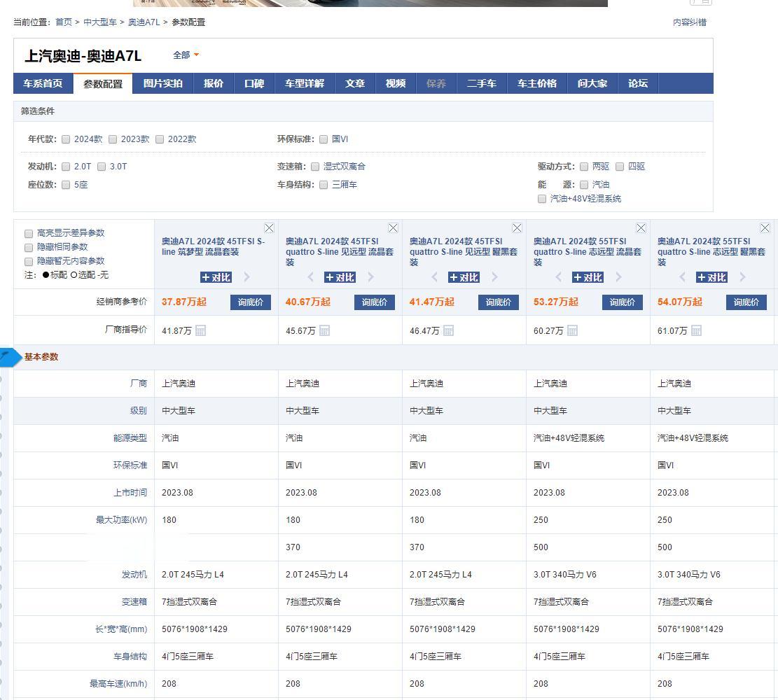The height and width of the screenshot is (700, 778).
Task: Click 询底价 for the 54.07万起 model
Action: click(746, 302)
